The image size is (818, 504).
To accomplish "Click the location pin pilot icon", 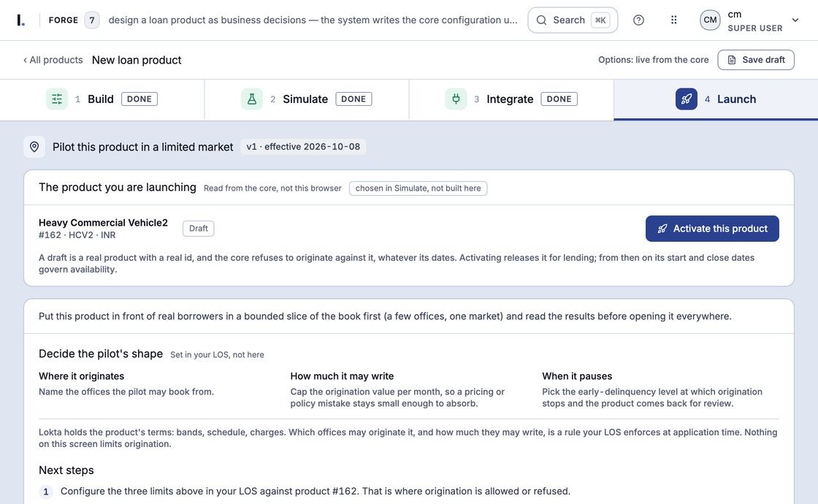I will [x=34, y=147].
